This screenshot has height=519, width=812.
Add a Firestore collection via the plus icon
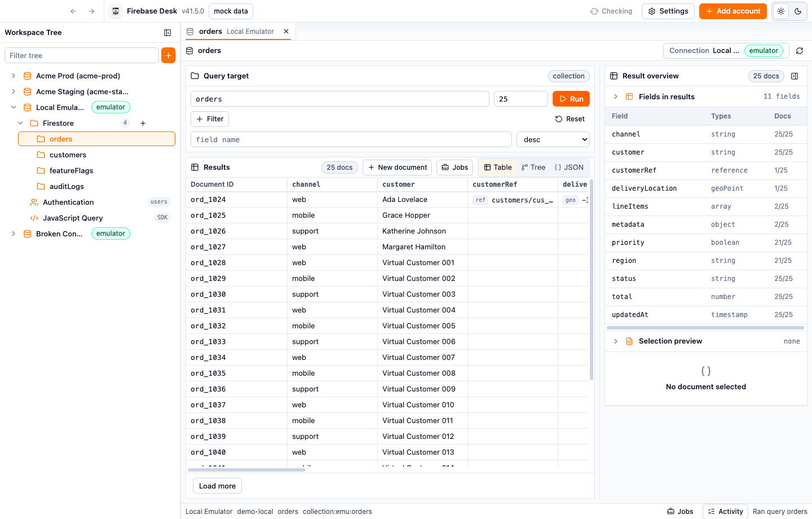click(x=143, y=123)
